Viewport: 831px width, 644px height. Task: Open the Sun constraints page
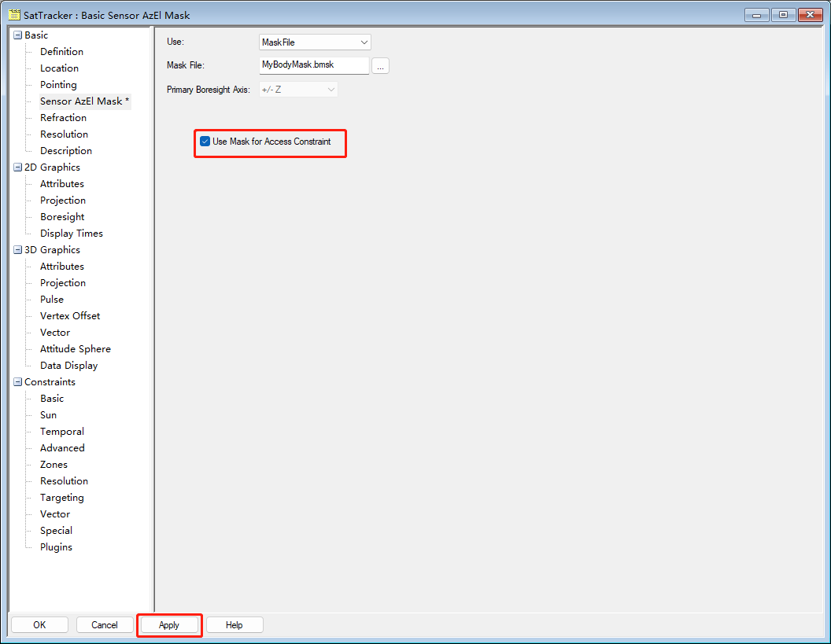[x=48, y=415]
